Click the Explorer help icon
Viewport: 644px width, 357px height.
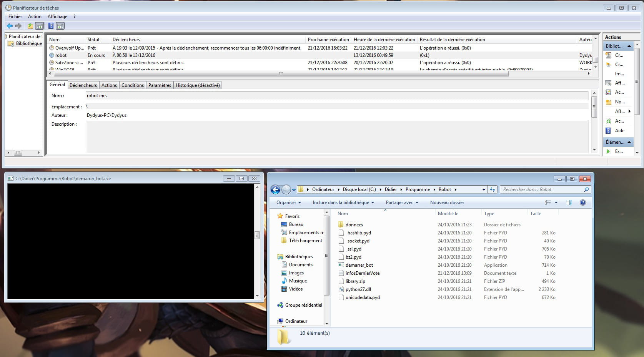coord(583,203)
